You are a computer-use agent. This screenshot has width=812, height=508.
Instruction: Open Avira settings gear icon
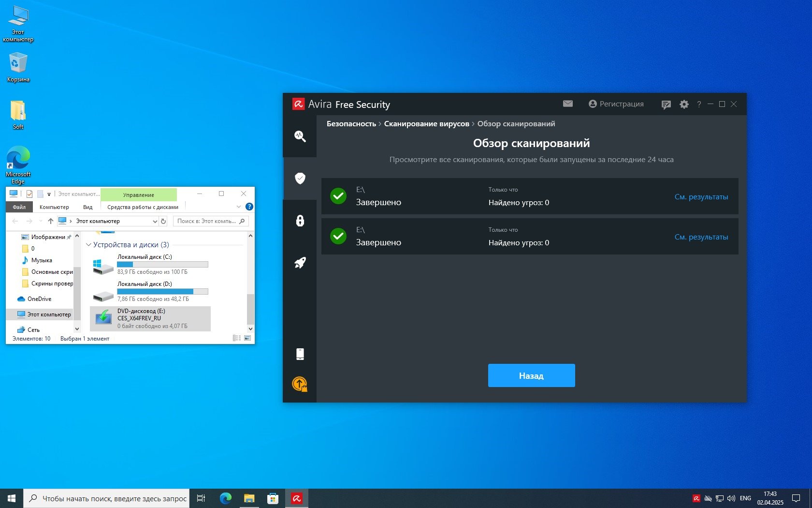click(x=684, y=105)
